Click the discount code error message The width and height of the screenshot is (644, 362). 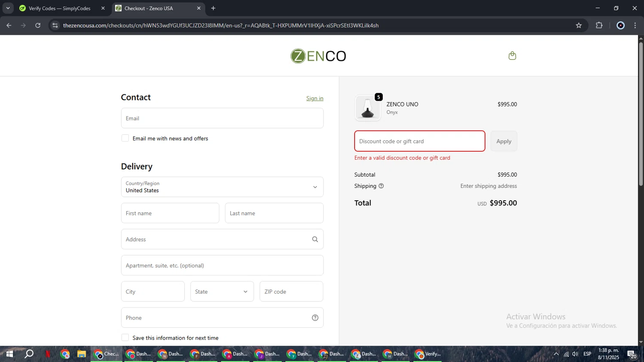[402, 158]
